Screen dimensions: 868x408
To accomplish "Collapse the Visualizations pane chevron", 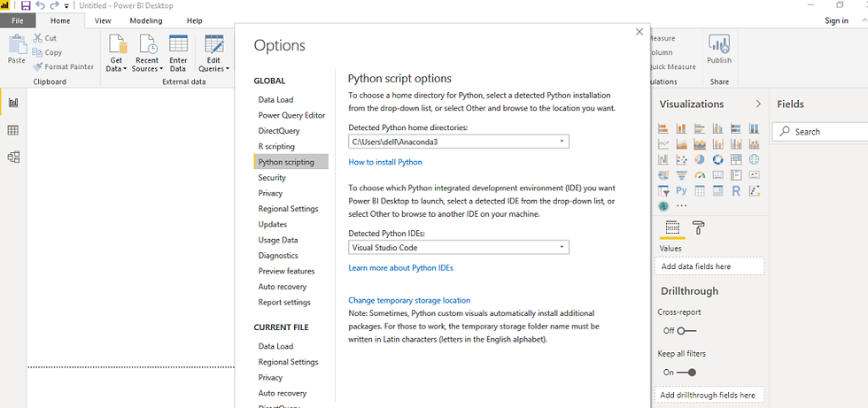I will [x=758, y=104].
